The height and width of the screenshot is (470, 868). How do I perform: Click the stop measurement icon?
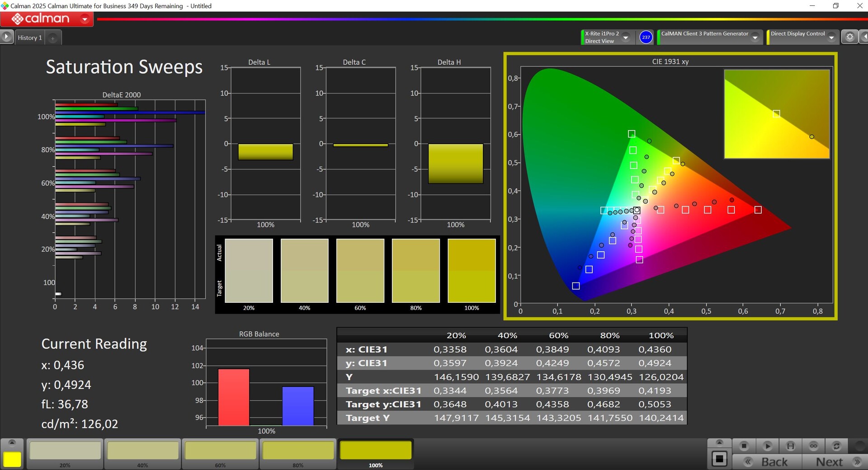click(744, 446)
